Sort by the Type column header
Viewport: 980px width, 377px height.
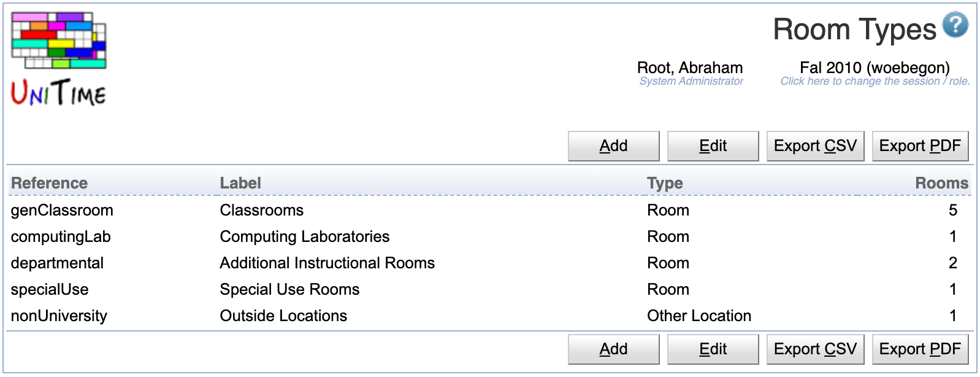[x=664, y=183]
